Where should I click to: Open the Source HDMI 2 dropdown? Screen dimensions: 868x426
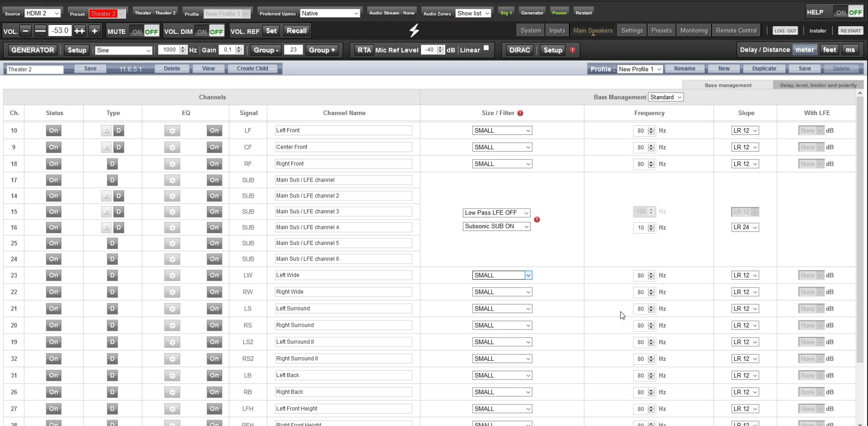click(x=43, y=13)
